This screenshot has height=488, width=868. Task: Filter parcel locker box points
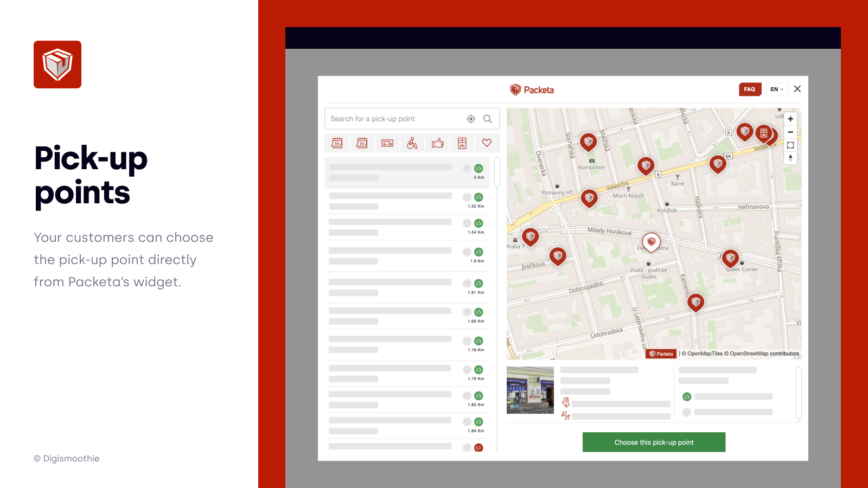(x=462, y=143)
